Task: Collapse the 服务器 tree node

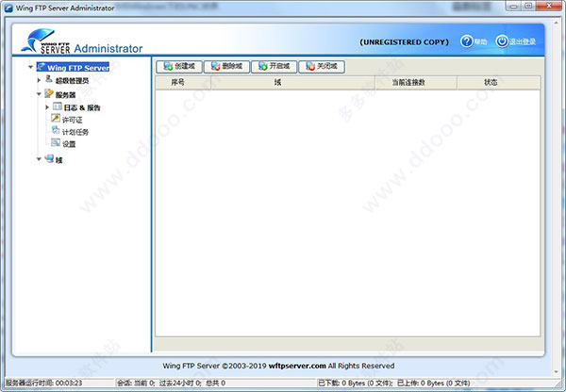Action: (x=39, y=94)
